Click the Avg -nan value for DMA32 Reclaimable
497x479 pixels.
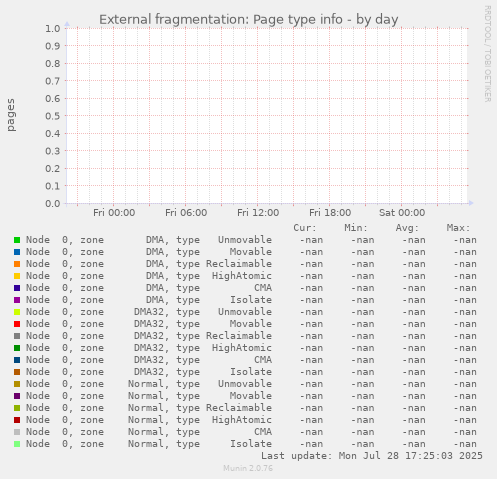click(x=414, y=336)
